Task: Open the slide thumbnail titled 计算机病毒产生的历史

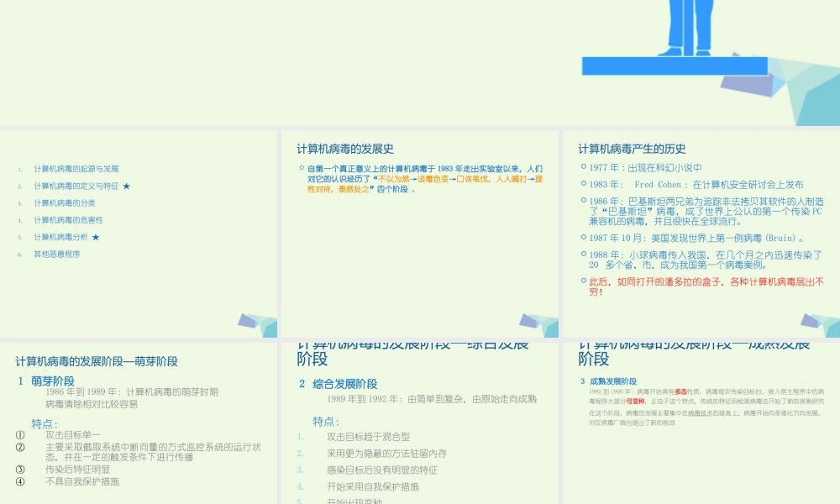Action: [701, 234]
